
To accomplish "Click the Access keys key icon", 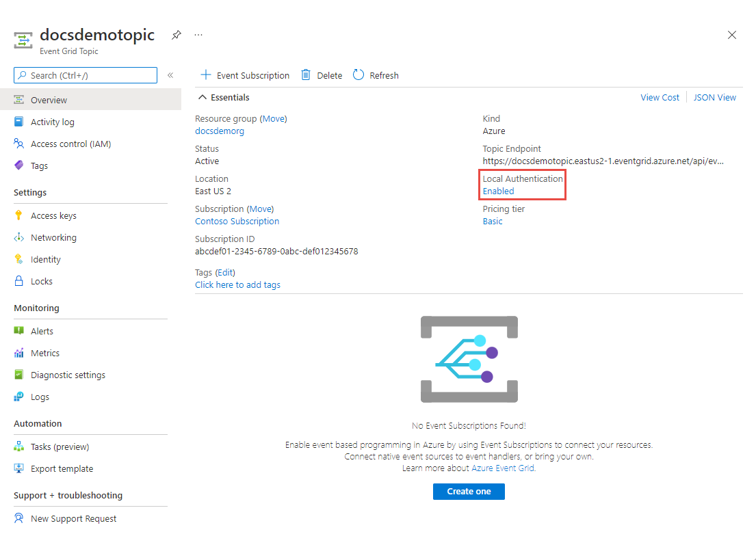I will click(18, 215).
